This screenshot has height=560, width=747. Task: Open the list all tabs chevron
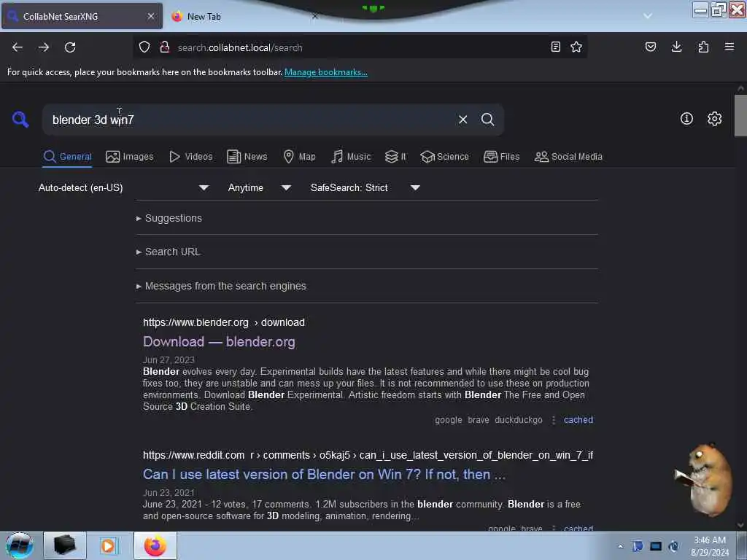click(x=648, y=16)
